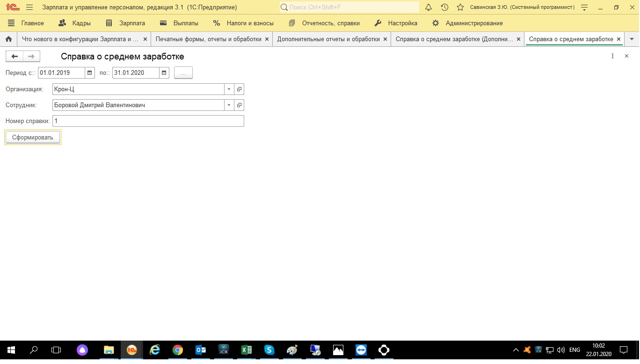
Task: Open calendar for period start date
Action: (x=89, y=73)
